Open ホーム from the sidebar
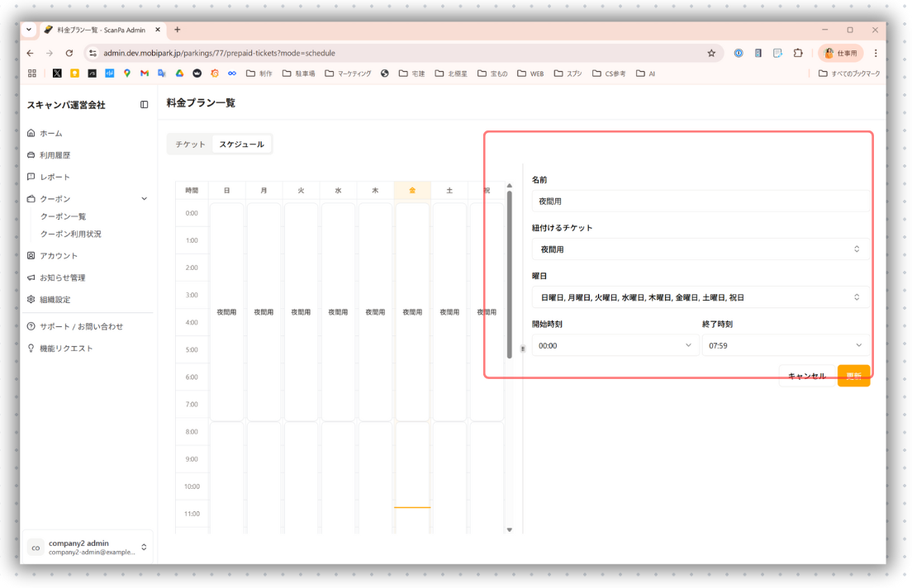Screen dimensions: 912x588 (50, 133)
